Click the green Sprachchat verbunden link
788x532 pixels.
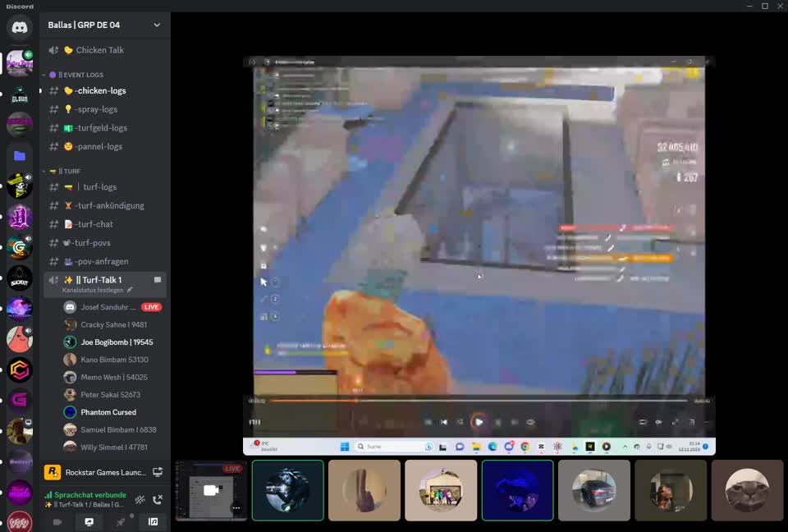tap(90, 495)
